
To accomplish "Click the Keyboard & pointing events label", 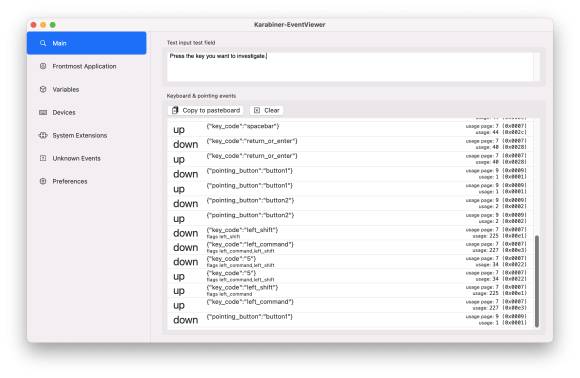I will [x=201, y=96].
